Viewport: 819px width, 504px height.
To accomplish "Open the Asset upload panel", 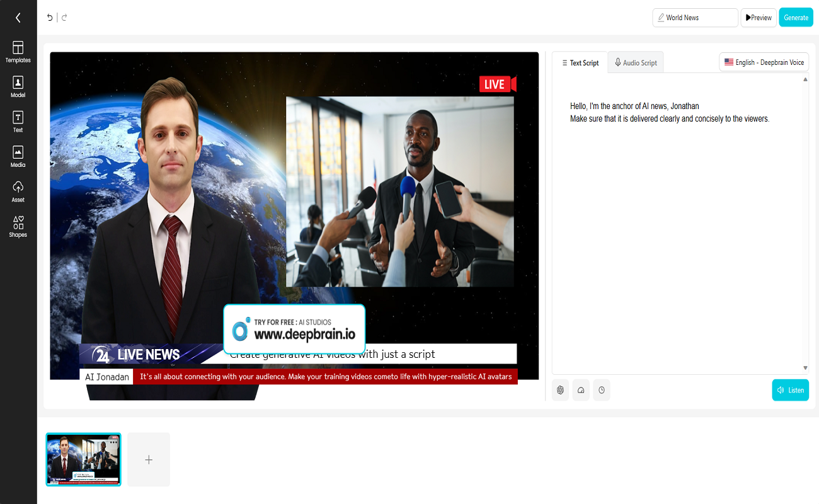I will tap(18, 192).
